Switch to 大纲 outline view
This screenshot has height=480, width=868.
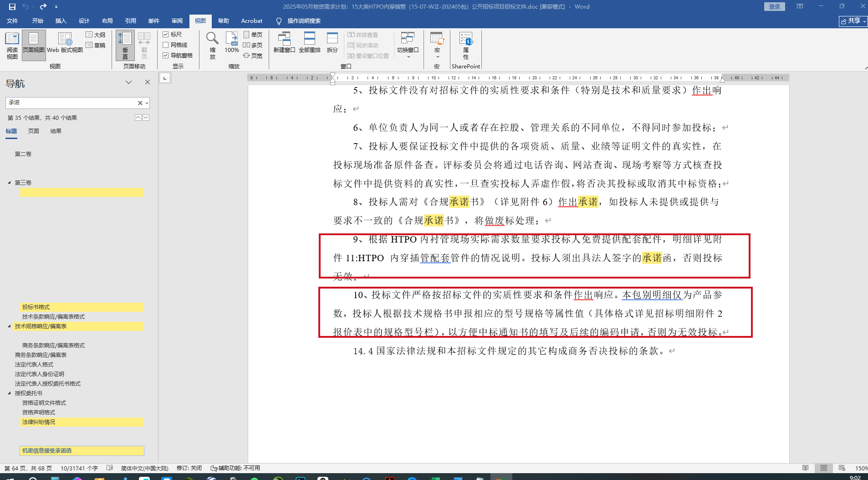point(96,35)
